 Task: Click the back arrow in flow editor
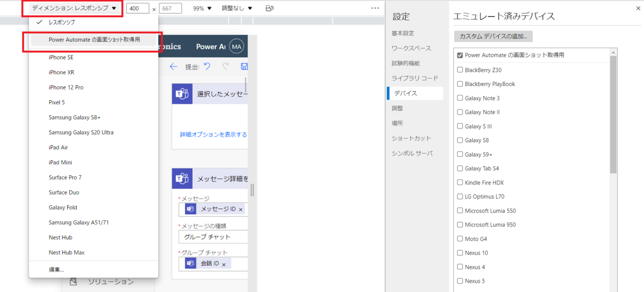point(173,67)
